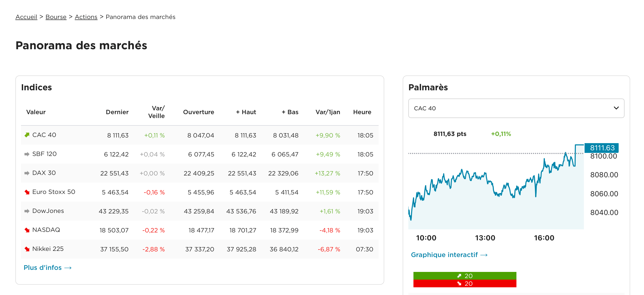Image resolution: width=644 pixels, height=295 pixels.
Task: Click the + Bas column header
Action: 290,112
